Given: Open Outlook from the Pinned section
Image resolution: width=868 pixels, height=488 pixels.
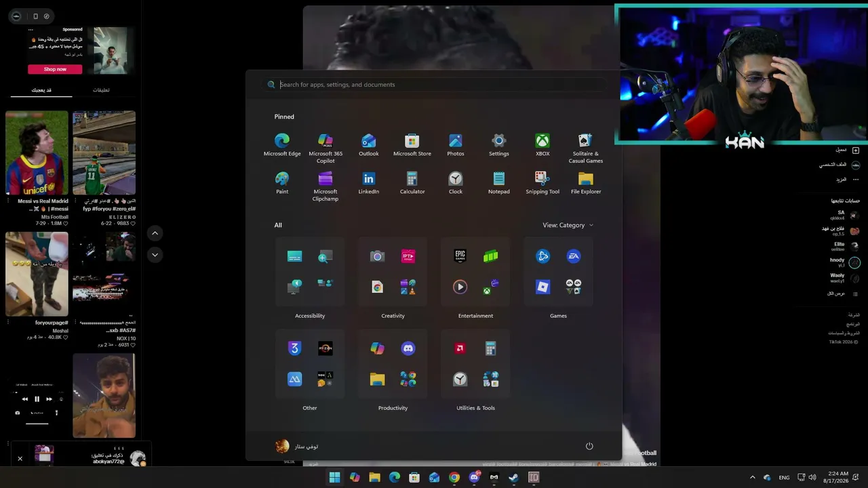Looking at the screenshot, I should tap(369, 145).
